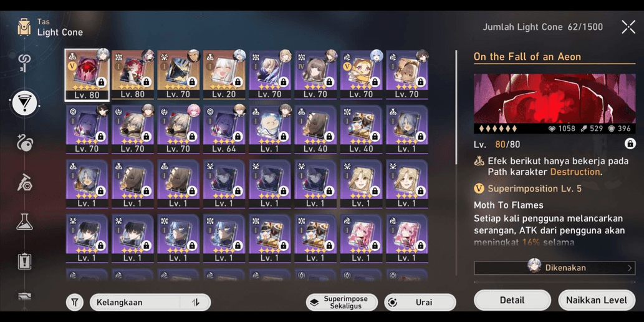644x322 pixels.
Task: Click the light cone list scrollbar
Action: point(456,107)
